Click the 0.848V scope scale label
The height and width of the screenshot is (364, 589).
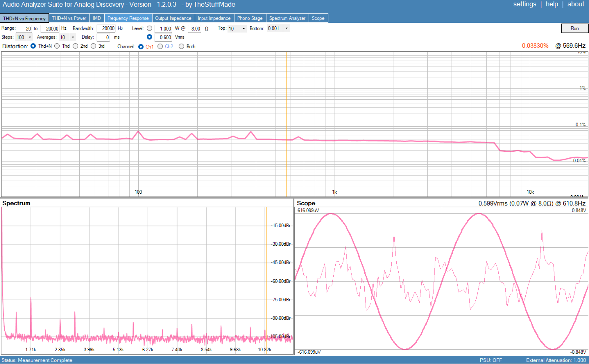tap(579, 210)
